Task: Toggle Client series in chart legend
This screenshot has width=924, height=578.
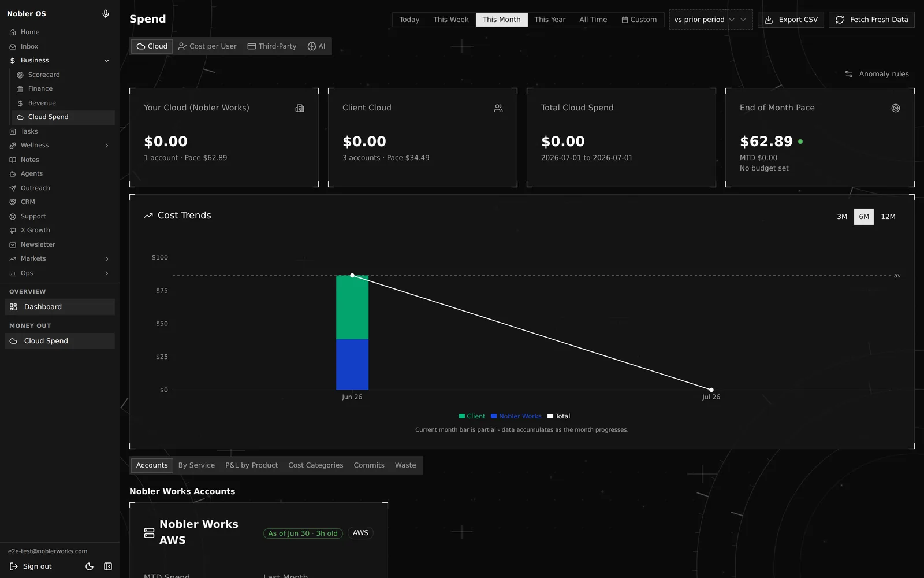Action: point(472,416)
